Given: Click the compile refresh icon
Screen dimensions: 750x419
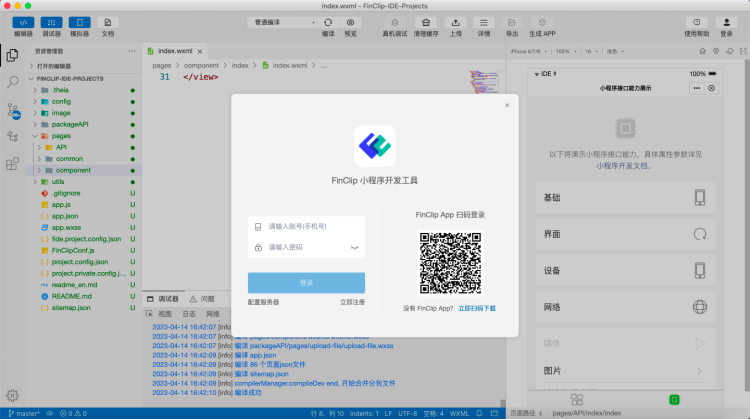Looking at the screenshot, I should tap(328, 22).
